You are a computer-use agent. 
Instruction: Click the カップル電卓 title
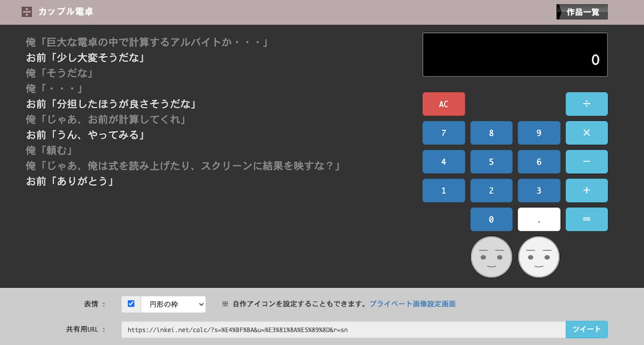tap(65, 12)
